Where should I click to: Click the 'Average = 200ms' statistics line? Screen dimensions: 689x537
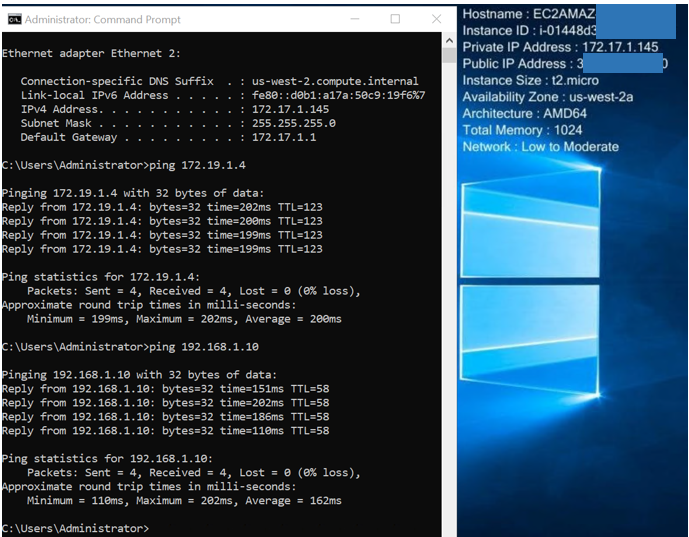(184, 319)
